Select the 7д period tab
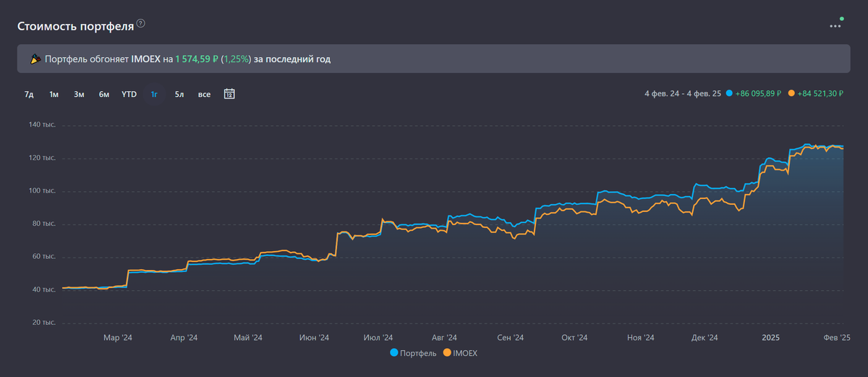This screenshot has width=868, height=377. 29,94
